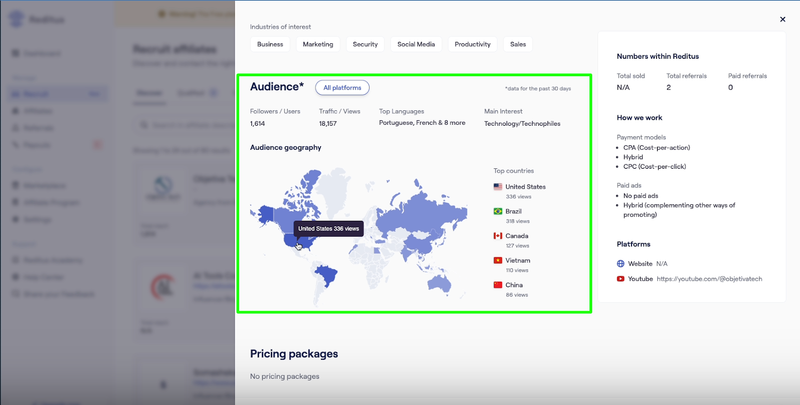Click the Audience geography heading
The width and height of the screenshot is (800, 405).
[286, 147]
